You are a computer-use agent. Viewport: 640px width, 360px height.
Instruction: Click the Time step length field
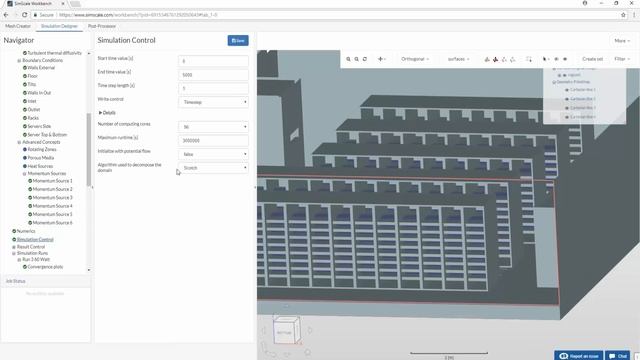click(213, 88)
